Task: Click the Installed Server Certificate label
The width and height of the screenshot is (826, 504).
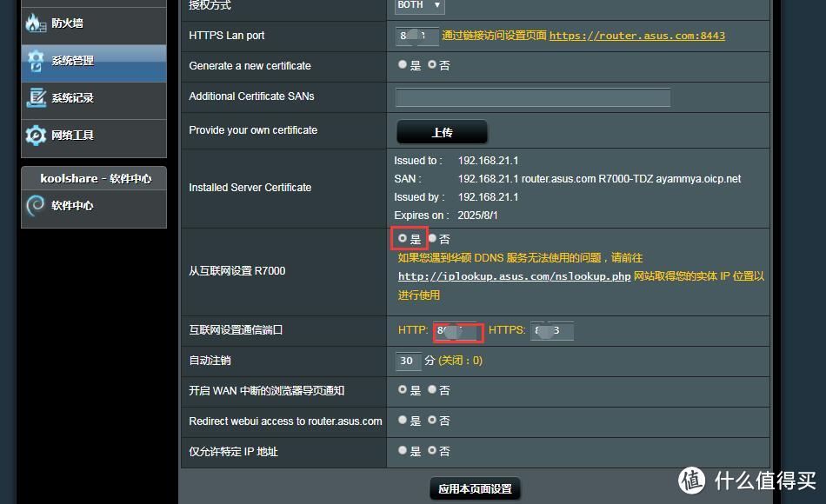Action: pyautogui.click(x=250, y=188)
